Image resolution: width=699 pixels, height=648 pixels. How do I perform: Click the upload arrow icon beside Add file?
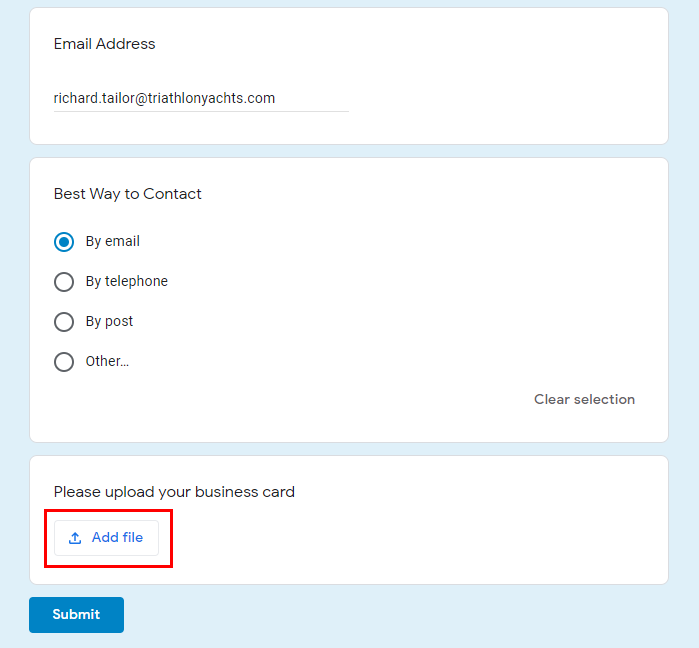75,538
